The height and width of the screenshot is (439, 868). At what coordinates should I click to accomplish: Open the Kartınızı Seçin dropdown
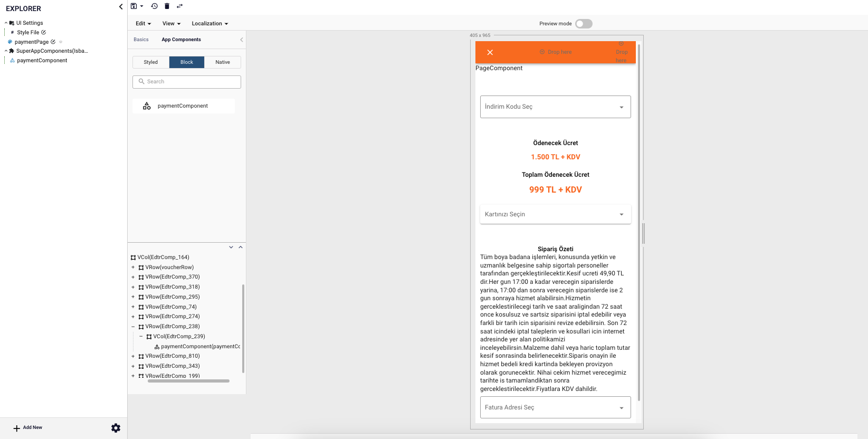coord(555,214)
